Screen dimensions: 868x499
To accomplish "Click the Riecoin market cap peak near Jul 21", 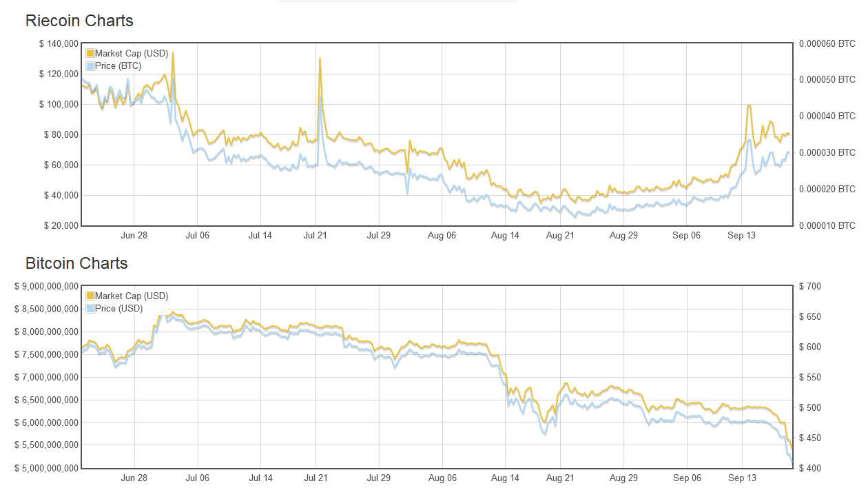I will click(x=320, y=59).
